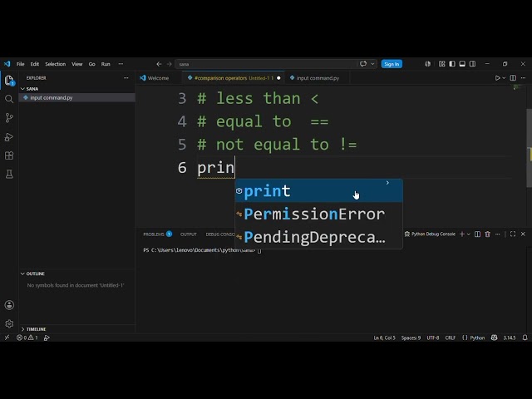Open the Testing flask view
The height and width of the screenshot is (399, 532).
coord(9,174)
